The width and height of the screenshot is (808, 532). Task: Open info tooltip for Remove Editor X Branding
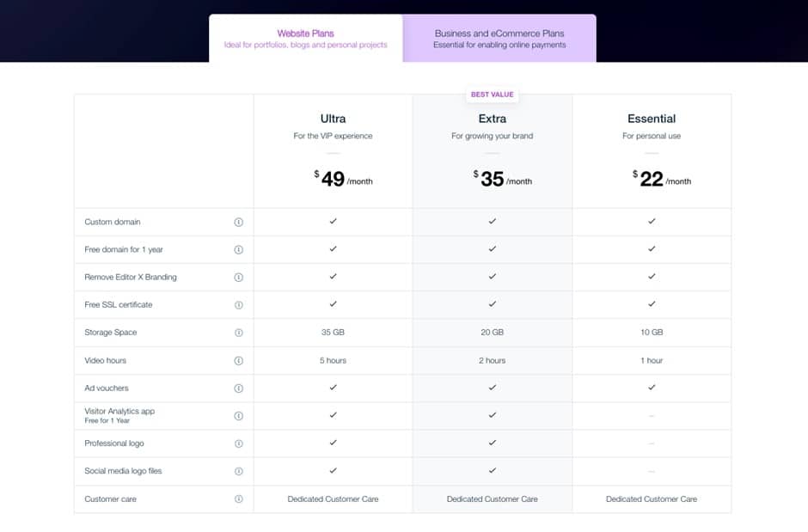[239, 278]
